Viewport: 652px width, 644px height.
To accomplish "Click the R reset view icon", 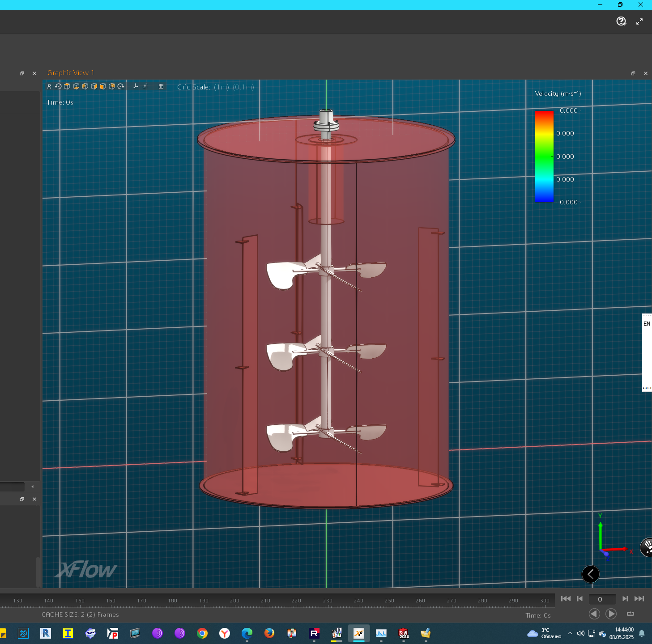I will [x=49, y=87].
